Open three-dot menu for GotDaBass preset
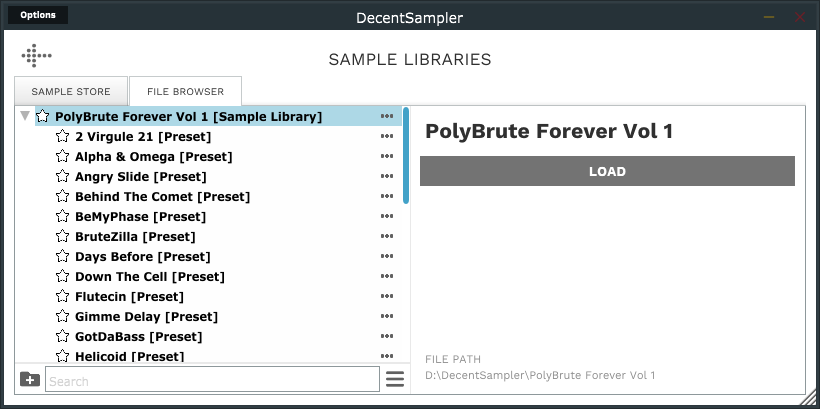The image size is (820, 409). pyautogui.click(x=387, y=337)
